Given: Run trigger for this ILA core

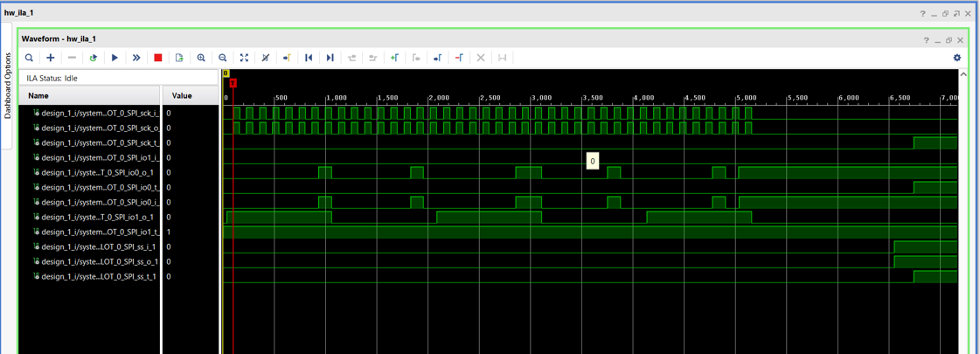Looking at the screenshot, I should (x=115, y=58).
